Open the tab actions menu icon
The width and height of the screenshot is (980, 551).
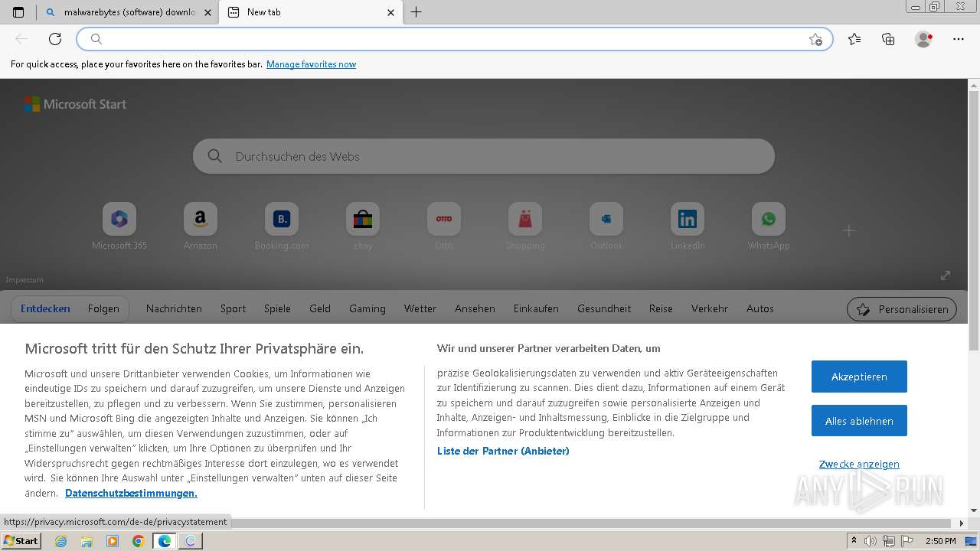click(18, 12)
